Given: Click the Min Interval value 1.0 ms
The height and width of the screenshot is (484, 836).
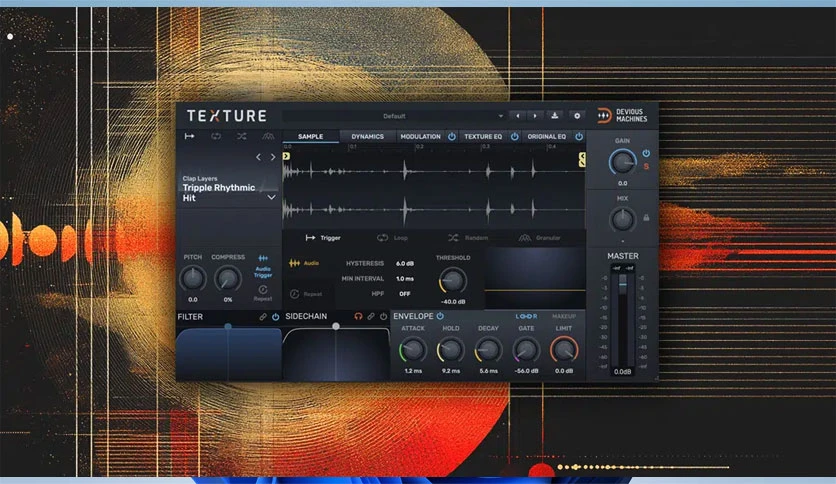Looking at the screenshot, I should [405, 279].
